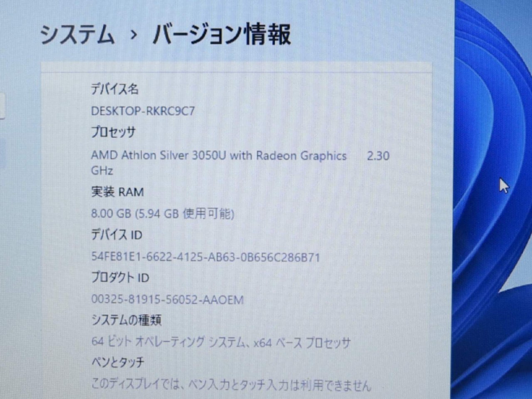
Task: Click the 2.30 processor speed value
Action: point(378,156)
